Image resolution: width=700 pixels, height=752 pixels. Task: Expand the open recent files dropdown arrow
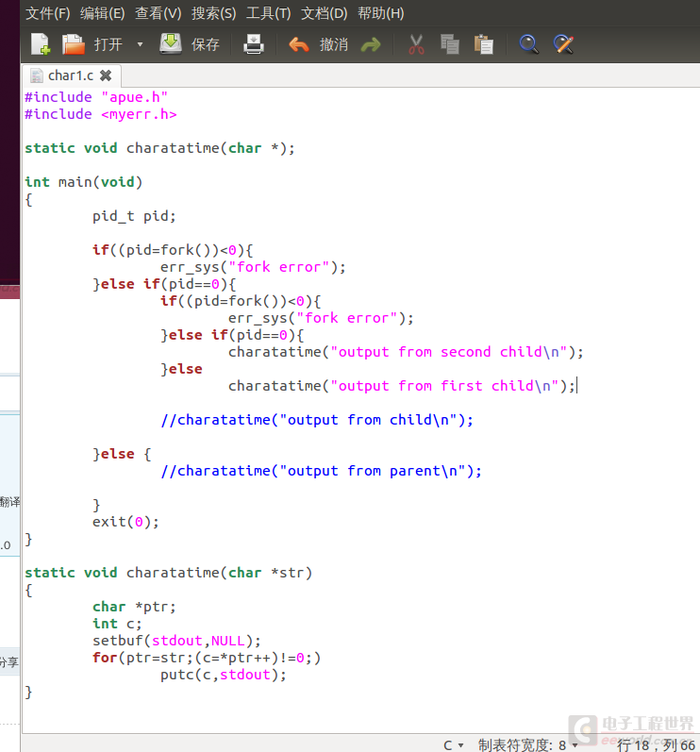click(x=140, y=44)
